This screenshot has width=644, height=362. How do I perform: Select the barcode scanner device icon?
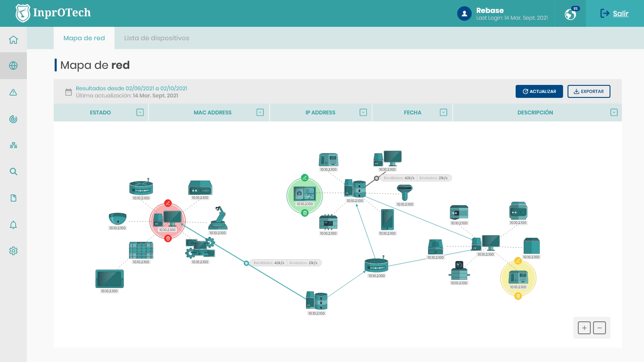tap(405, 193)
